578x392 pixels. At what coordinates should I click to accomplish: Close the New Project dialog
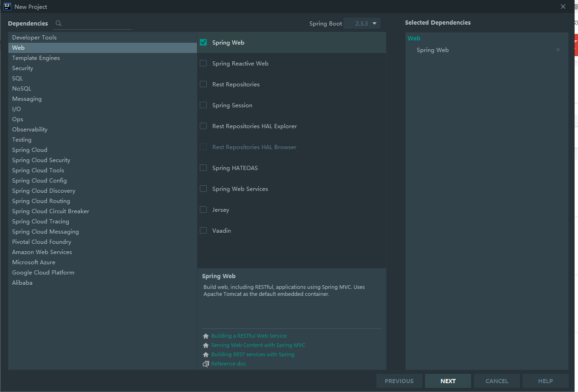click(x=563, y=7)
